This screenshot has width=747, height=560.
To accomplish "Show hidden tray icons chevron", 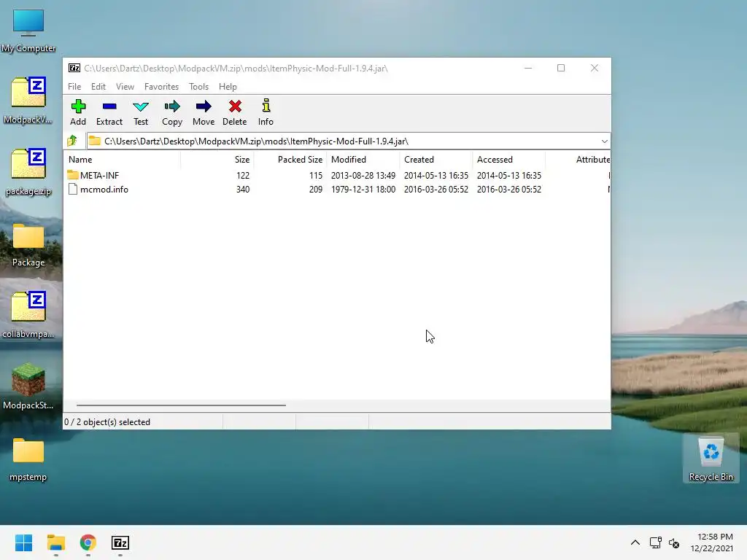I will pos(635,542).
